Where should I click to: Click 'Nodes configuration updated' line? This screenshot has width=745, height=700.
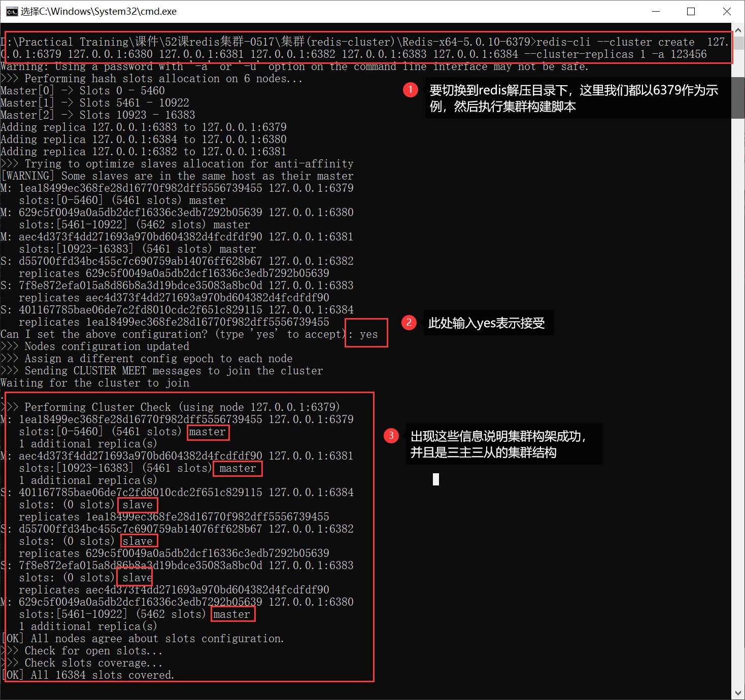point(95,346)
